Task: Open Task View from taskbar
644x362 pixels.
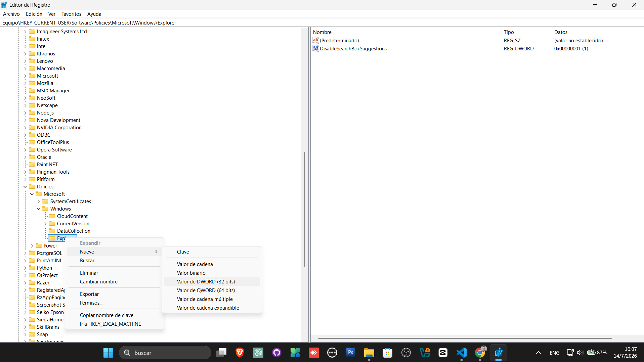Action: [x=221, y=353]
